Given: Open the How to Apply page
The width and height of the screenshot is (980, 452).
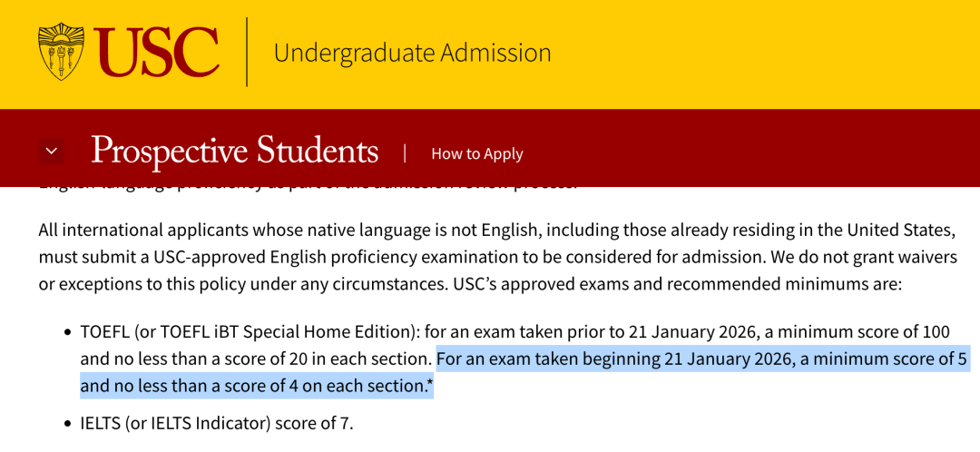Looking at the screenshot, I should point(476,153).
